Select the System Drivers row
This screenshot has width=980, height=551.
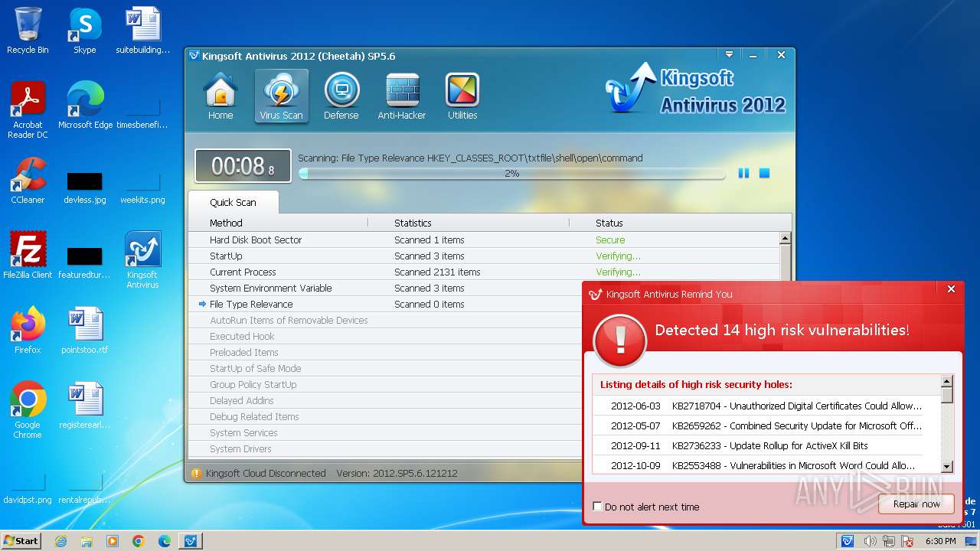click(x=386, y=448)
